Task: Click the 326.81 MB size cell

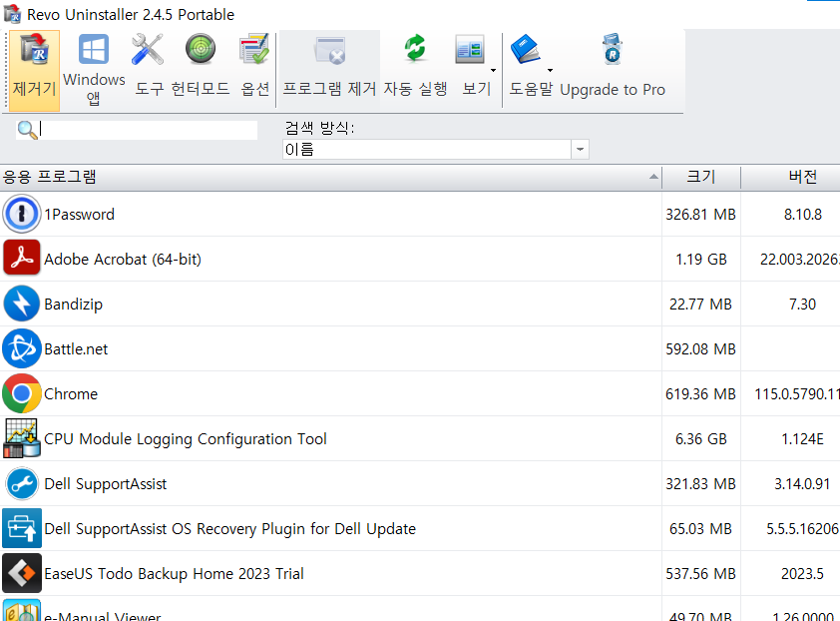Action: coord(700,215)
